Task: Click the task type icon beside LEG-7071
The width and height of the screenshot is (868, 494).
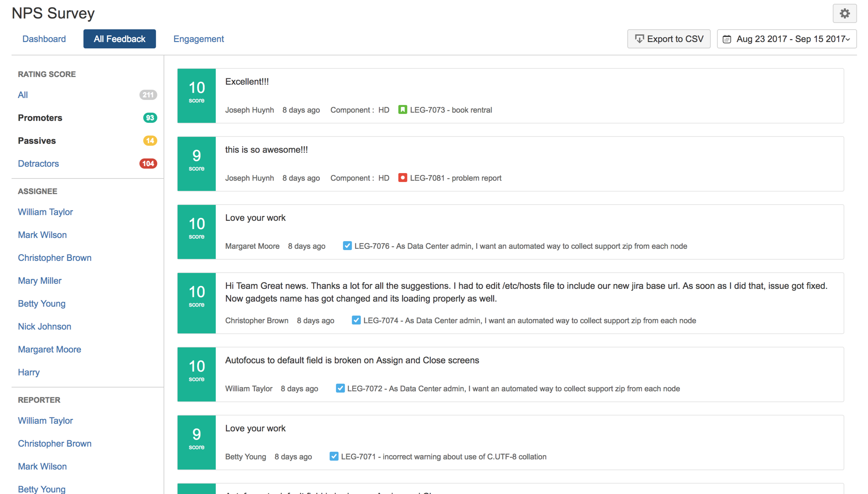Action: [x=334, y=456]
